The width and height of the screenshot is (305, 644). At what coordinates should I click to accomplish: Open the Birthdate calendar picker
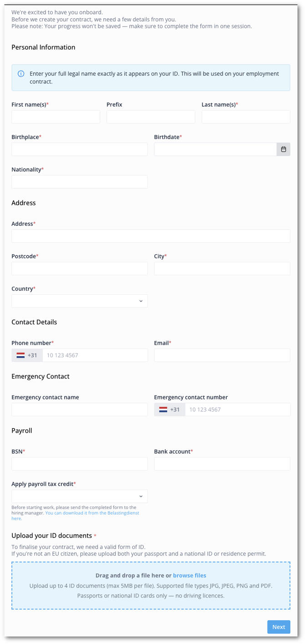(284, 149)
